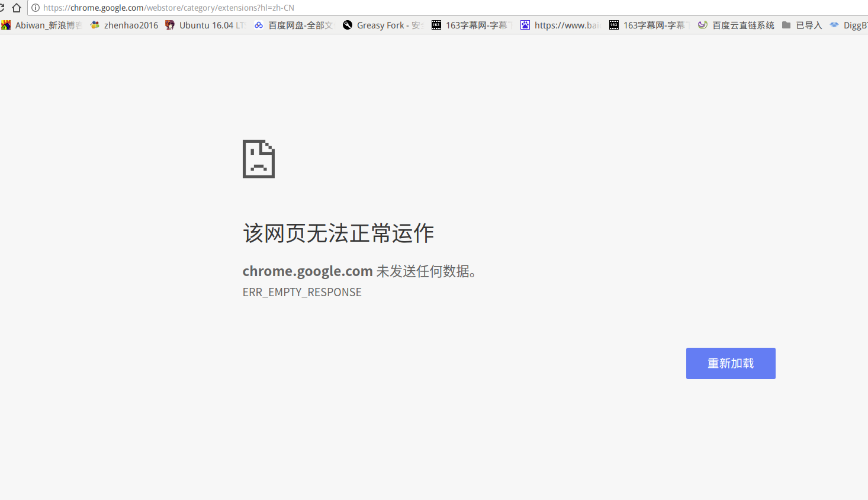Open the Abiwan_新浪博客 bookmark
The height and width of the screenshot is (500, 868).
pos(41,25)
